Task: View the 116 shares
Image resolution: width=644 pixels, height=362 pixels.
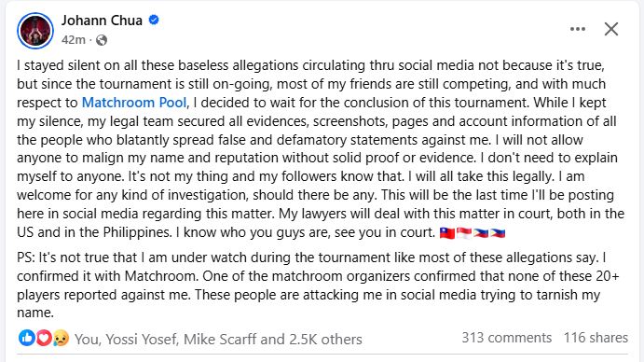Action: pyautogui.click(x=596, y=338)
